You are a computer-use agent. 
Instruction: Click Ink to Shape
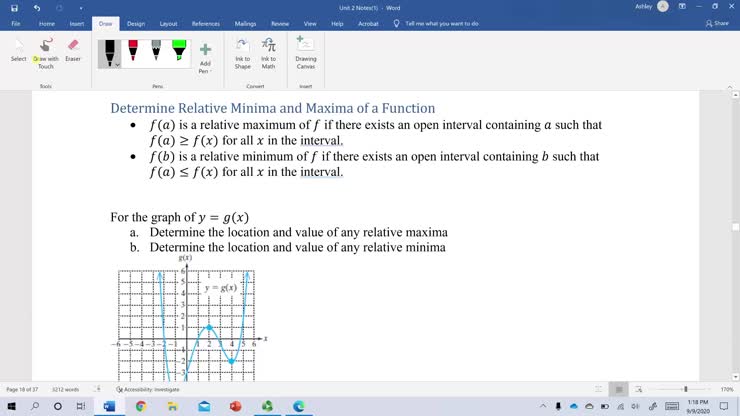242,52
